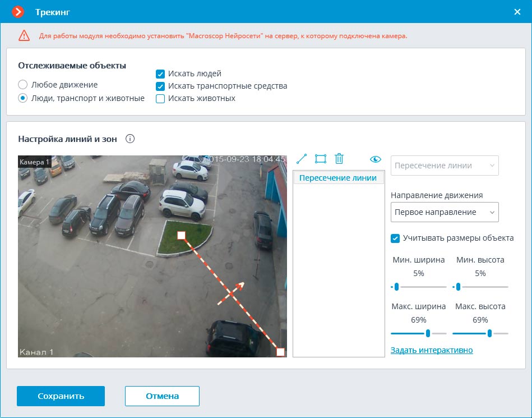The width and height of the screenshot is (532, 418).
Task: Click the Сохранить button
Action: pos(61,396)
